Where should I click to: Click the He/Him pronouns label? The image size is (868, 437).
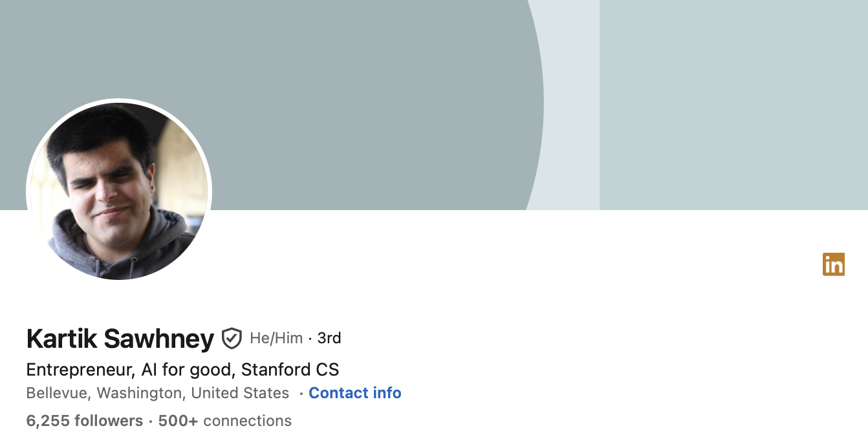276,338
